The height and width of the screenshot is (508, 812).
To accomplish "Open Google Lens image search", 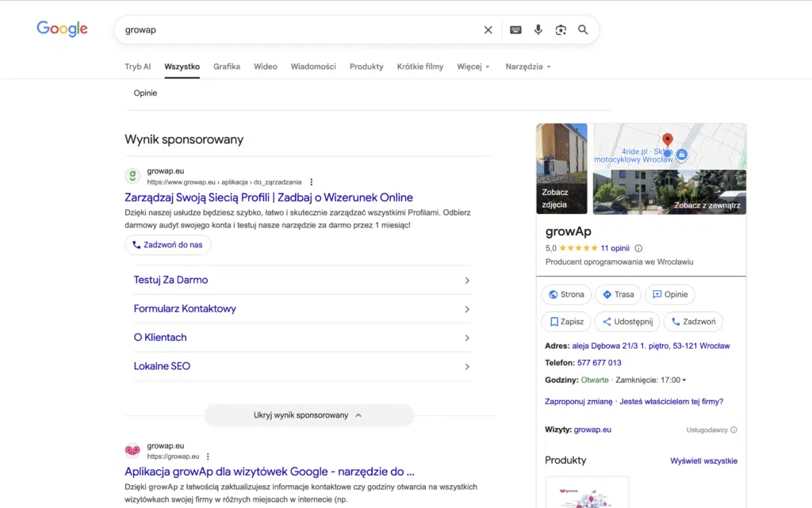I will (x=561, y=29).
